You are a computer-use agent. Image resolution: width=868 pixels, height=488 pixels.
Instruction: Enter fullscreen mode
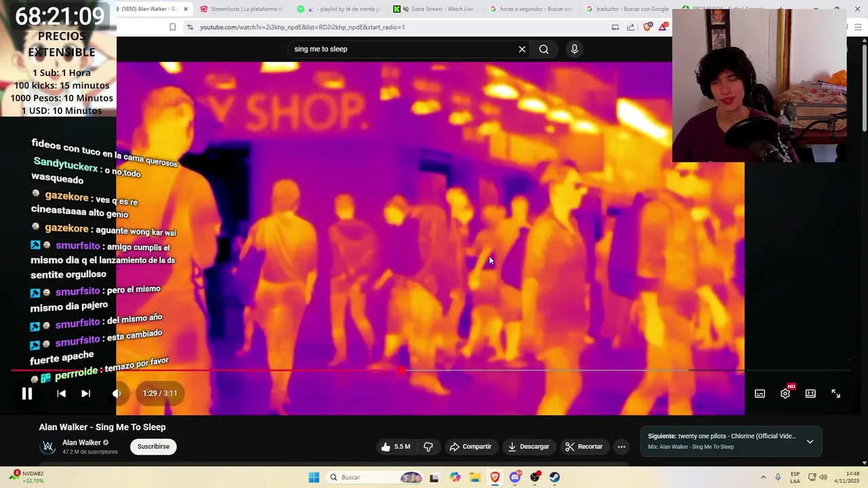836,394
